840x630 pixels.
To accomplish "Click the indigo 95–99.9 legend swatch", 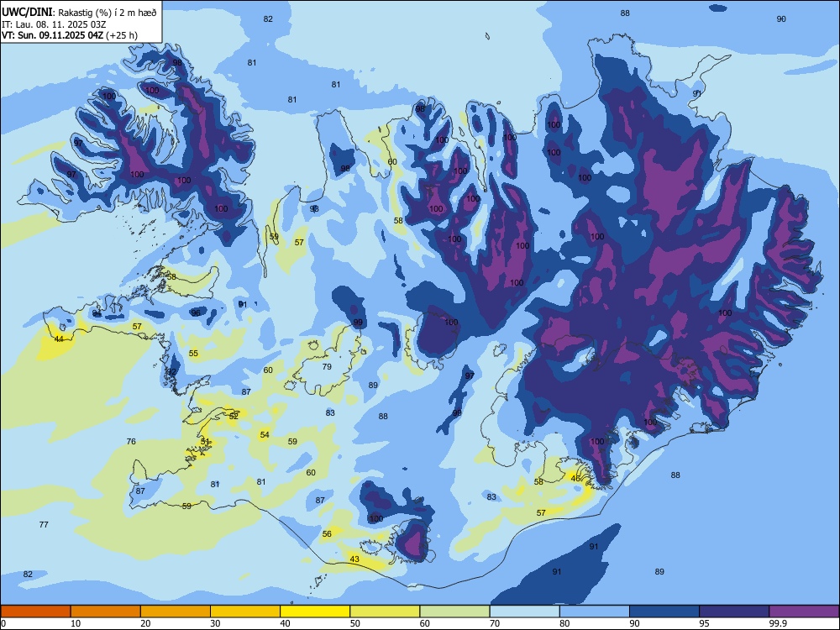I will tap(734, 612).
